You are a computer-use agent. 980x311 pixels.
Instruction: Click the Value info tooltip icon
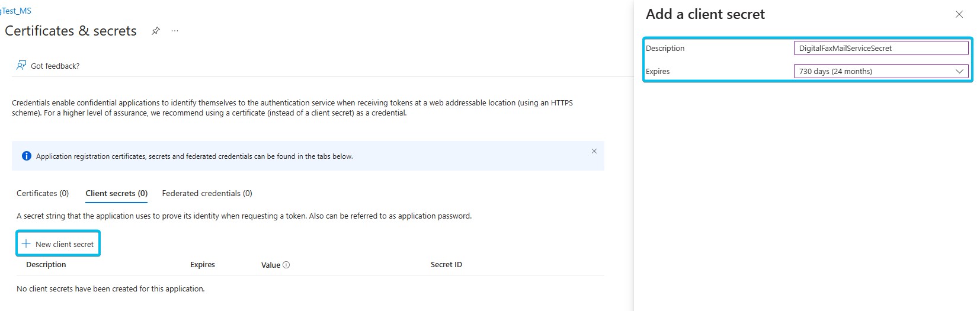pos(286,265)
